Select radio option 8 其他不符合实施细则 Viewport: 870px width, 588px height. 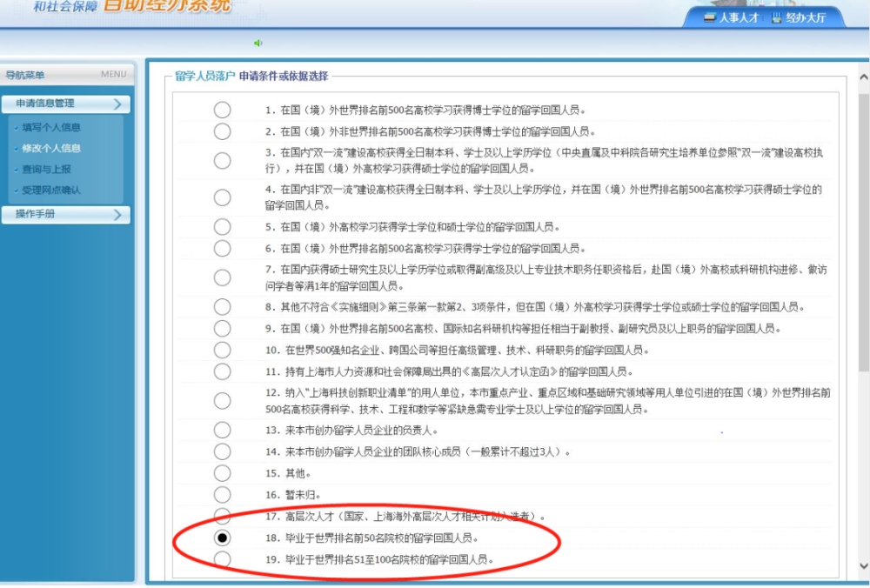coord(222,307)
